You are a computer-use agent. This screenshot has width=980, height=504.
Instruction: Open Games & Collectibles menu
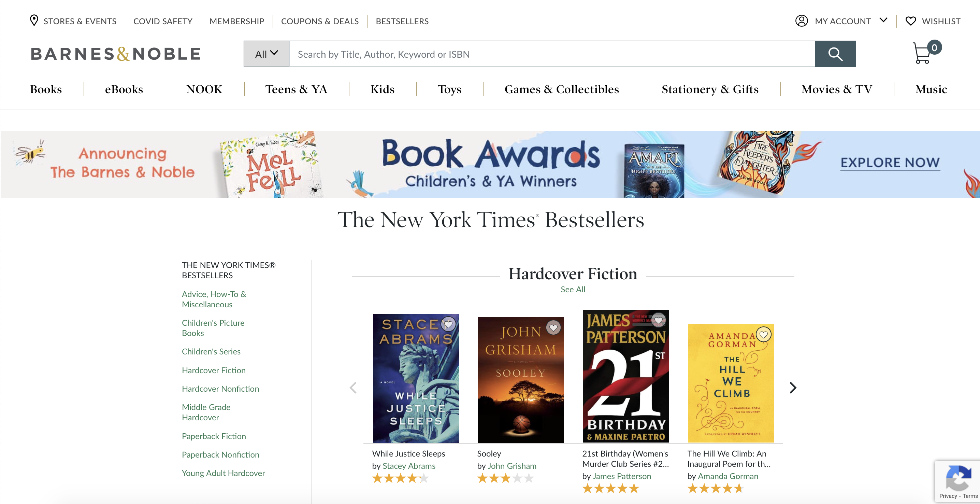pyautogui.click(x=562, y=89)
